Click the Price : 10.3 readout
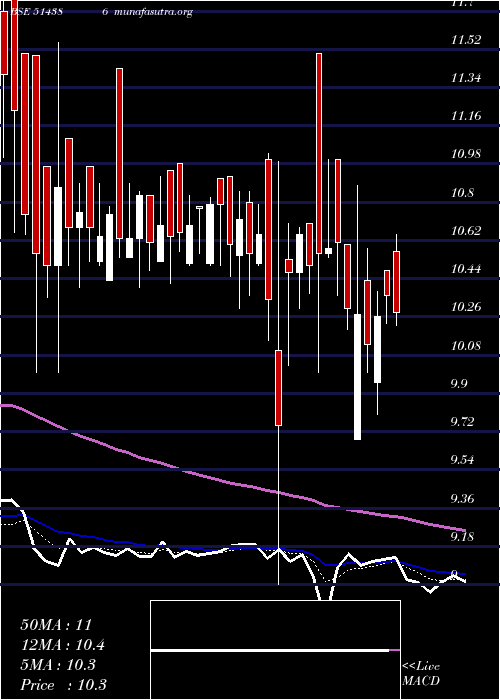 tap(63, 685)
